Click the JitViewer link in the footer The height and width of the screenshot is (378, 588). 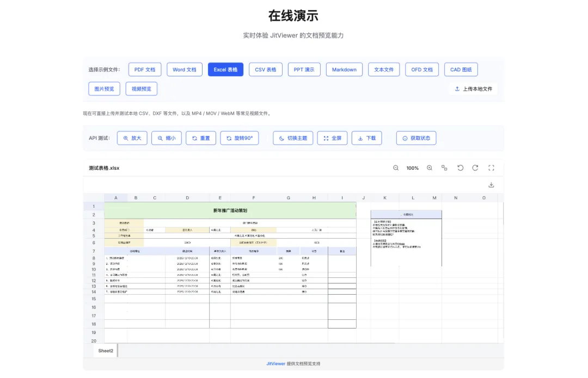click(275, 363)
